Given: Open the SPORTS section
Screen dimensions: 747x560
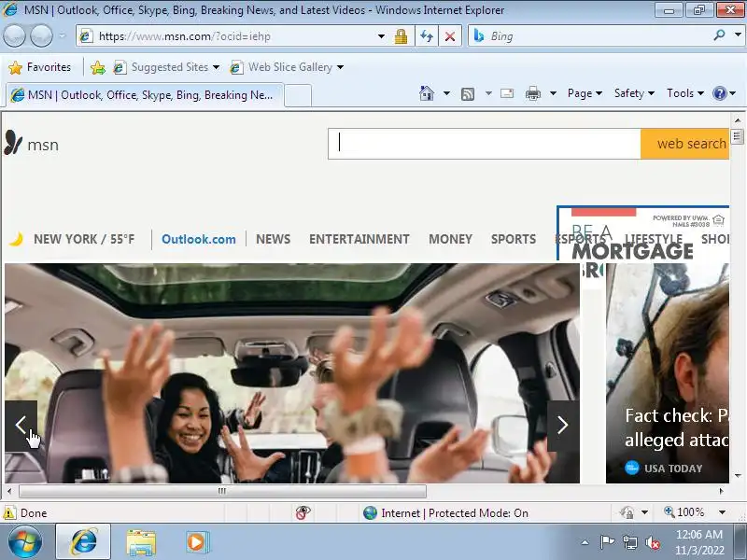Looking at the screenshot, I should pos(514,239).
